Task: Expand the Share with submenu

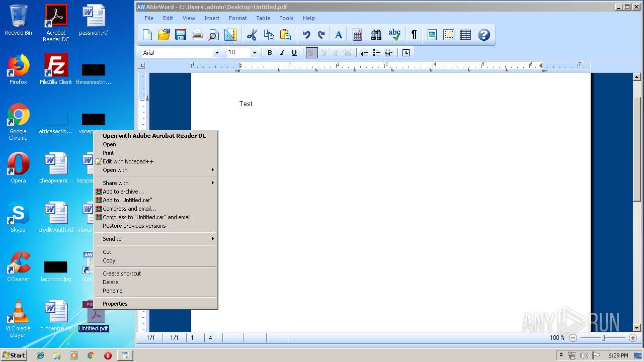Action: point(156,183)
